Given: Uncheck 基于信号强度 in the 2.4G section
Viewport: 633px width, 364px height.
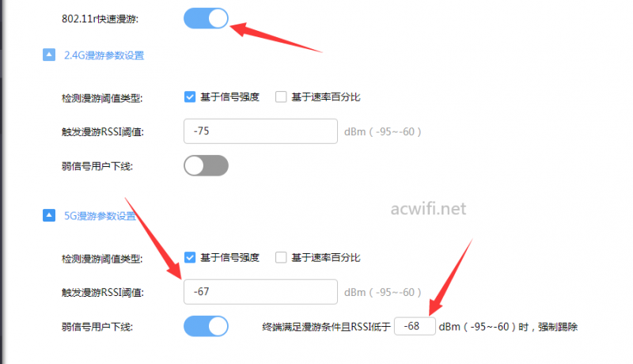Looking at the screenshot, I should [x=190, y=97].
